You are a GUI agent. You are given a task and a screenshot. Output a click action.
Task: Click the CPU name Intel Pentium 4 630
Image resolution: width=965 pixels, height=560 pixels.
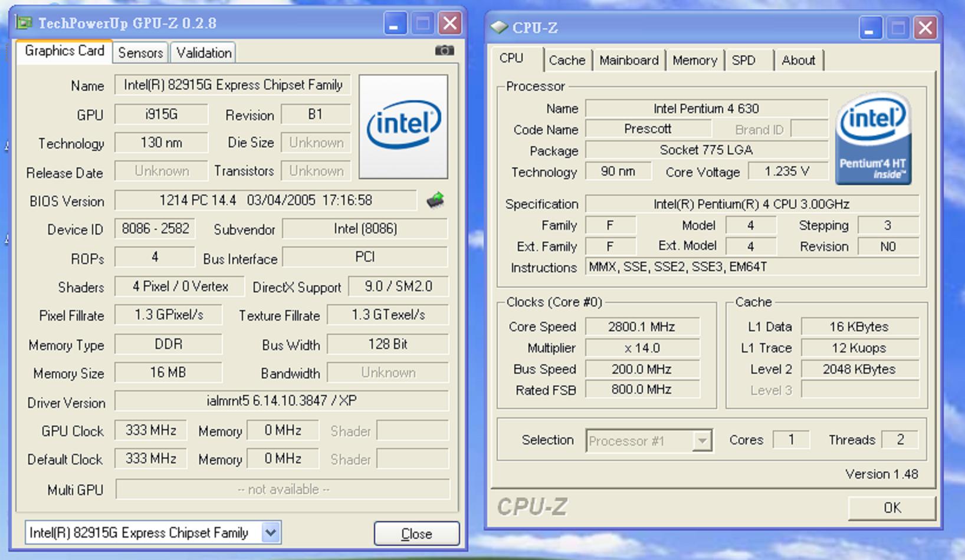coord(707,108)
